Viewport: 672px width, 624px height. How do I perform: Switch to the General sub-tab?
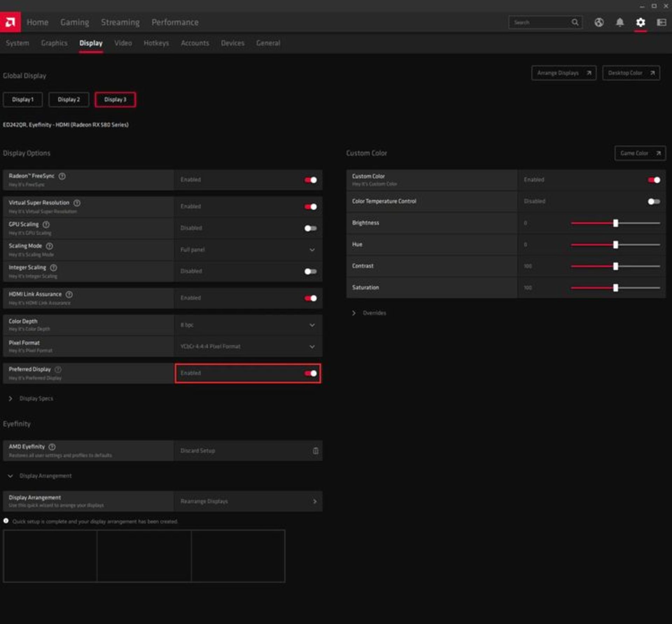[x=268, y=43]
